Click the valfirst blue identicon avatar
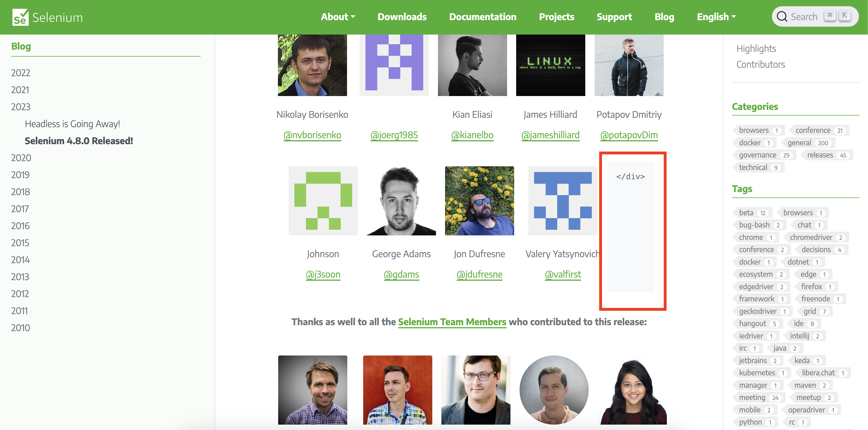Screen dimensions: 868x430 tap(563, 201)
